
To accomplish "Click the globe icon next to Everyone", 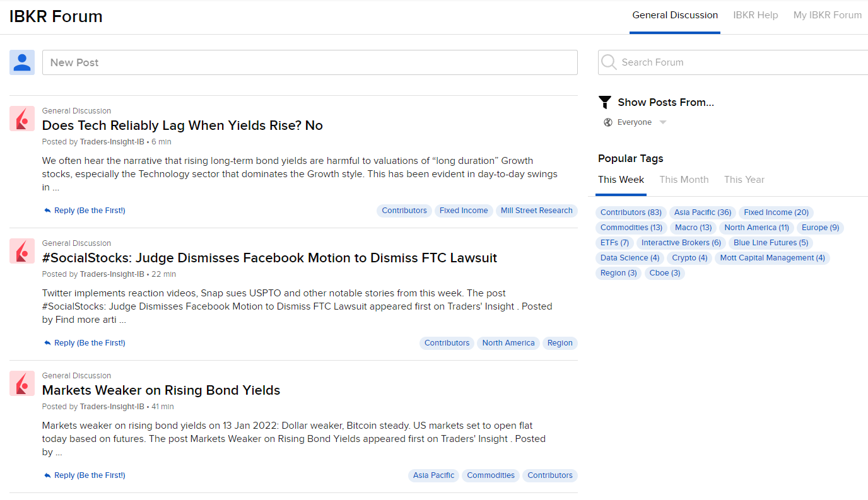I will tap(607, 122).
